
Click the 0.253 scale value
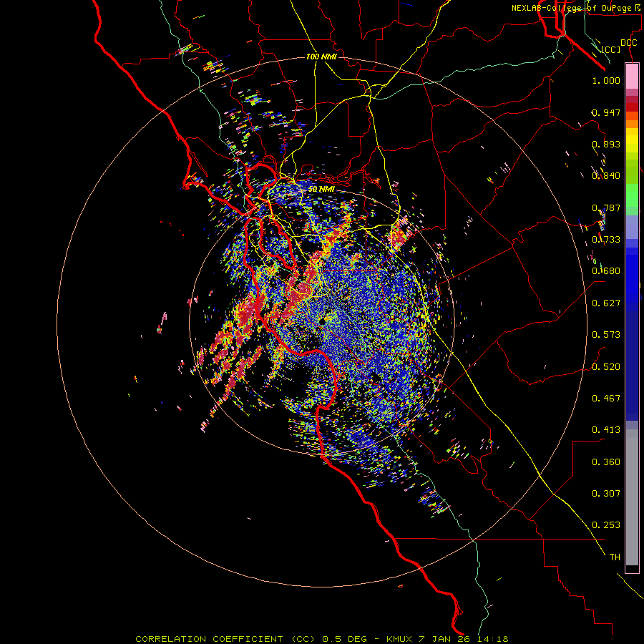pos(606,525)
